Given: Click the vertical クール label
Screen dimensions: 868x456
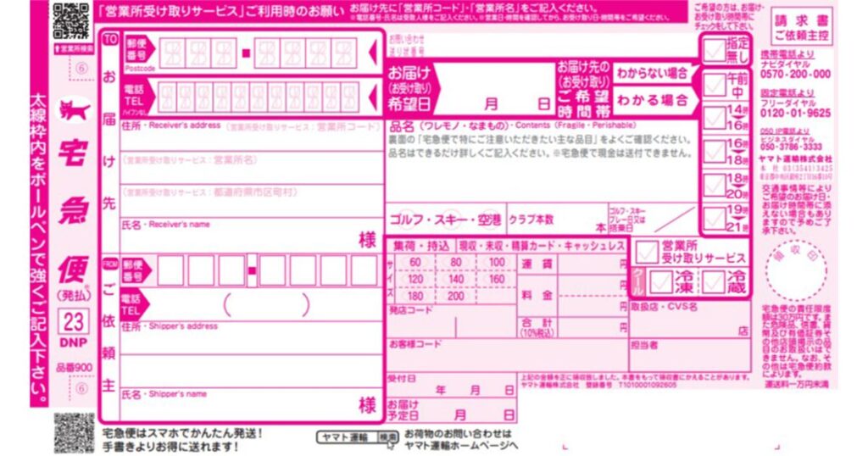Looking at the screenshot, I should 638,282.
